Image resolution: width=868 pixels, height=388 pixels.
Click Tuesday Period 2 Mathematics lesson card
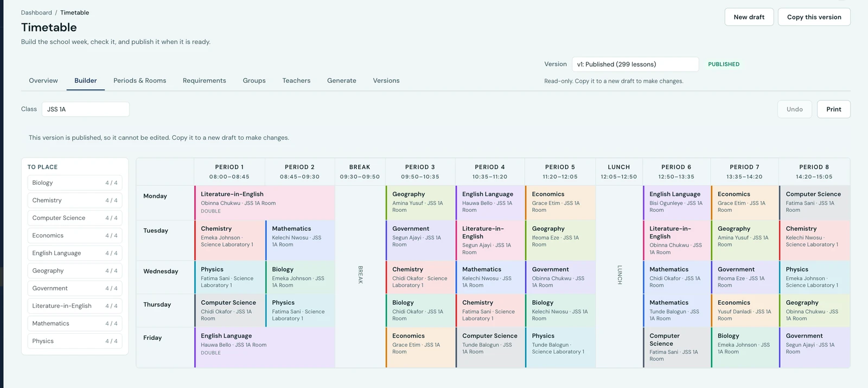coord(300,240)
